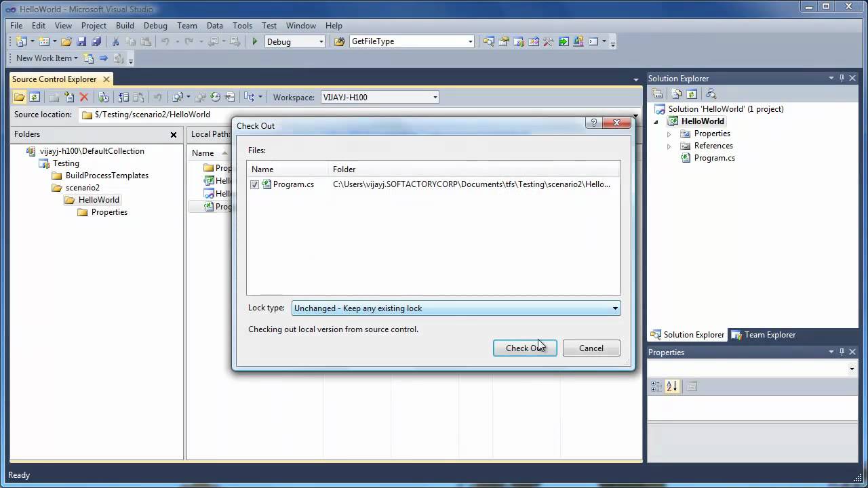Screen dimensions: 868x488
Task: Click the Check Out for Edit toolbar icon
Action: pos(124,97)
